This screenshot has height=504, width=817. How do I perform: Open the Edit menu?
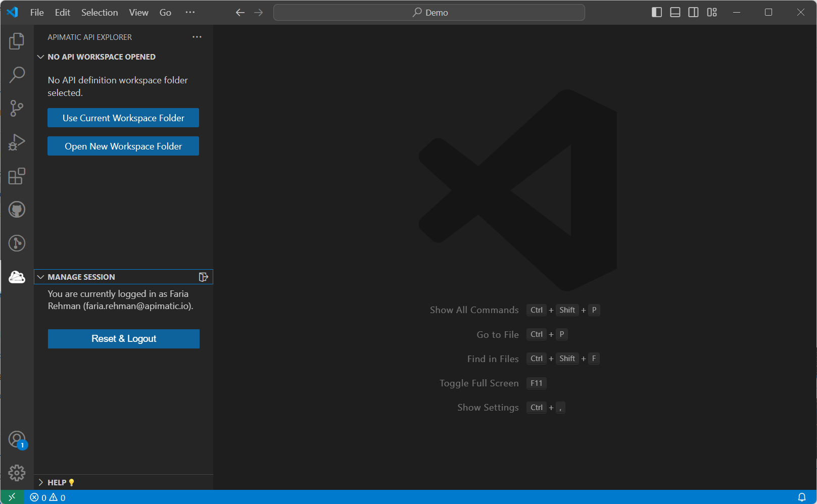pos(63,13)
